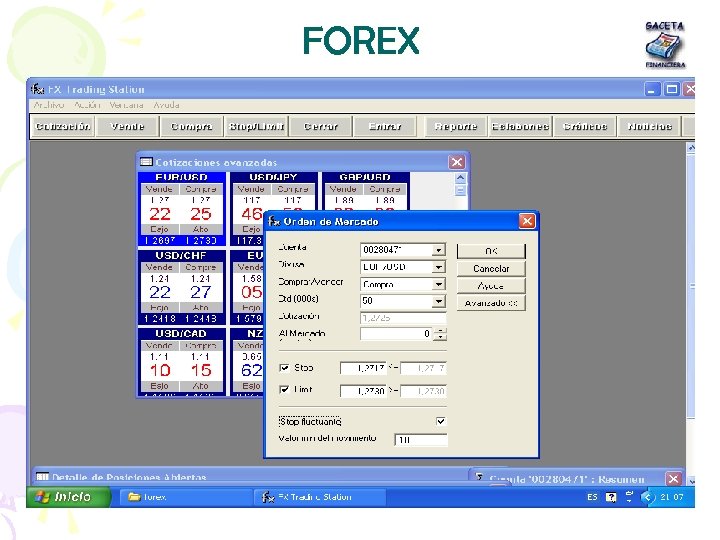Expand the Divisa currency pair dropdown
The height and width of the screenshot is (540, 720).
439,267
